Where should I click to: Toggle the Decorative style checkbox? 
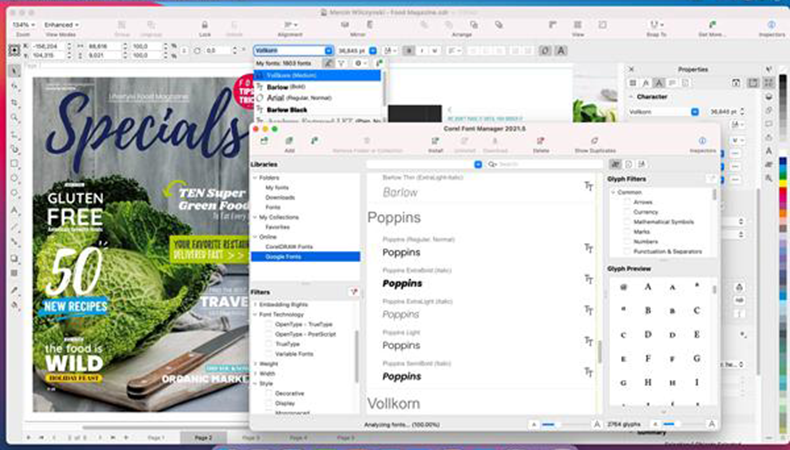point(268,393)
